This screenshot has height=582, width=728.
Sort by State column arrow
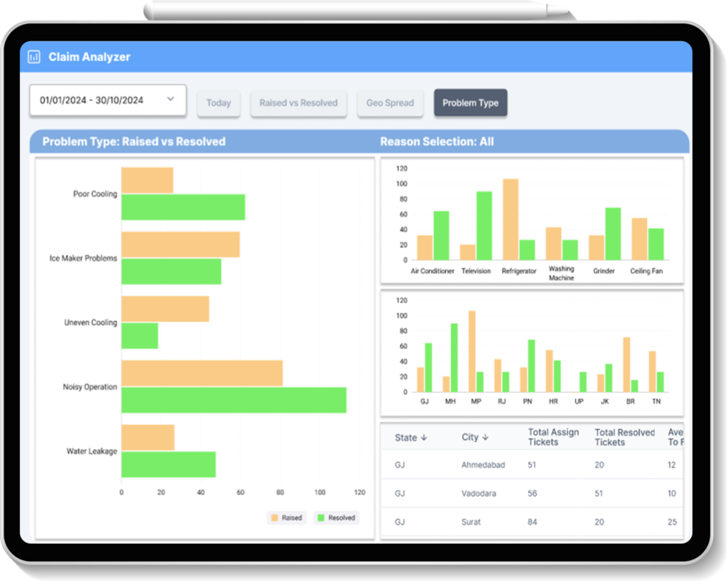click(424, 438)
